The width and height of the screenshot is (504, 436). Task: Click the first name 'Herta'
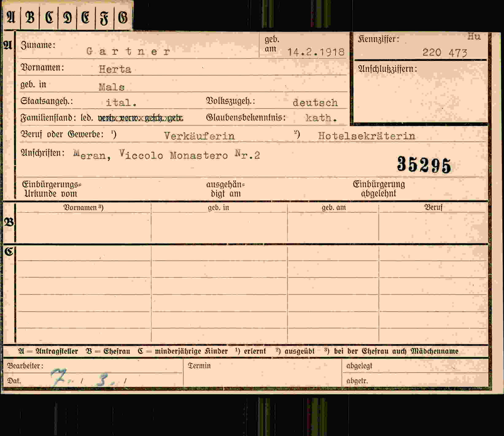[115, 69]
